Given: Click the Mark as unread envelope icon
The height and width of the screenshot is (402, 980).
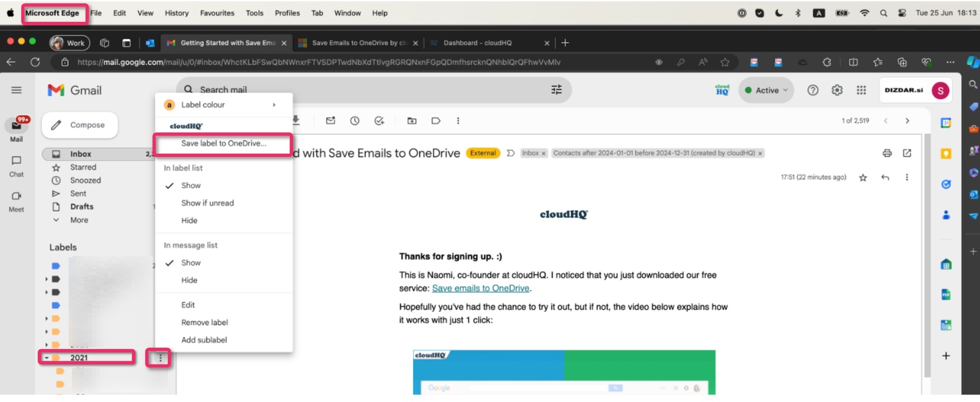Looking at the screenshot, I should [x=330, y=121].
